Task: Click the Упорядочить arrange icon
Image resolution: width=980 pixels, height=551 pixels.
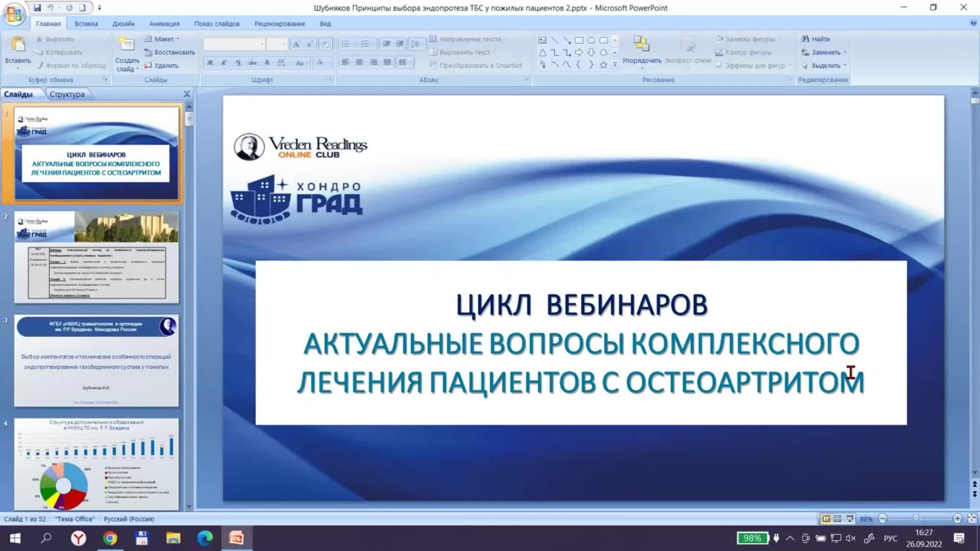Action: (641, 45)
